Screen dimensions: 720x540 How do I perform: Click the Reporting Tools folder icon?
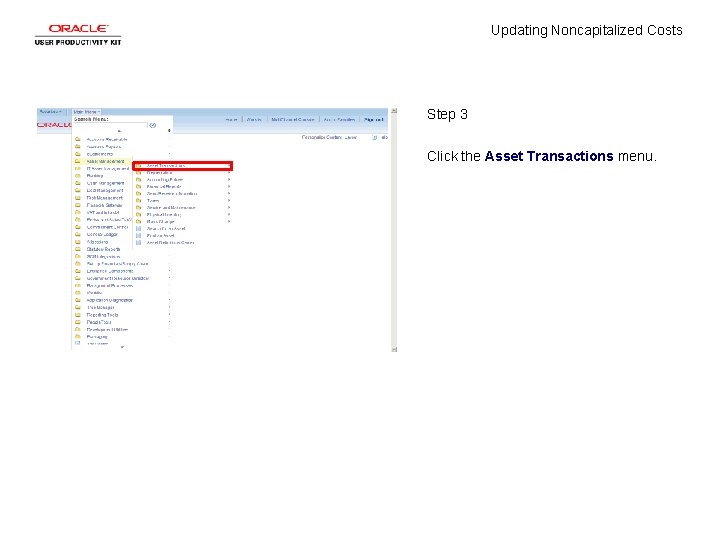(x=78, y=315)
